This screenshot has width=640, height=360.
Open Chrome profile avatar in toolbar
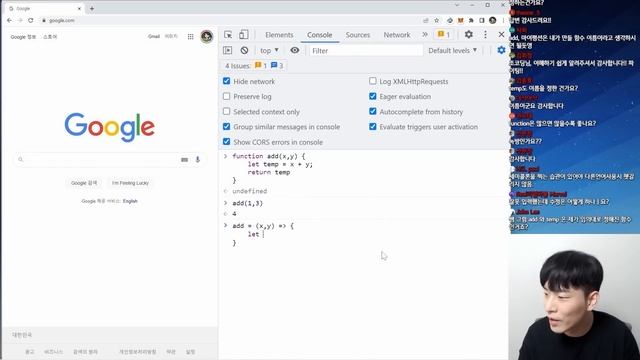[493, 20]
